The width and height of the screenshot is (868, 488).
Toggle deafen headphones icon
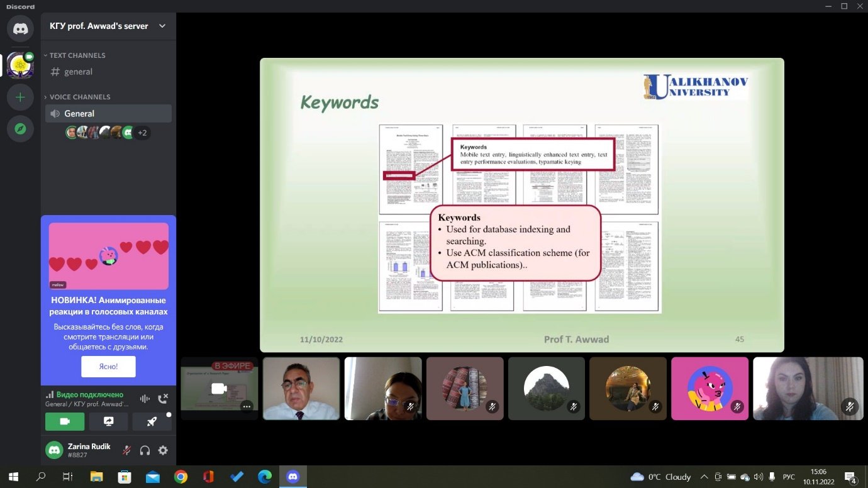145,450
